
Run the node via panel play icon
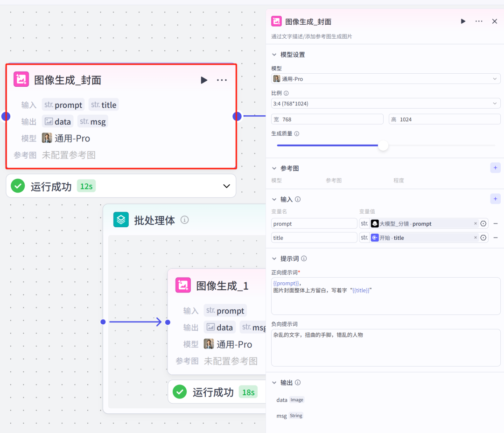coord(462,21)
